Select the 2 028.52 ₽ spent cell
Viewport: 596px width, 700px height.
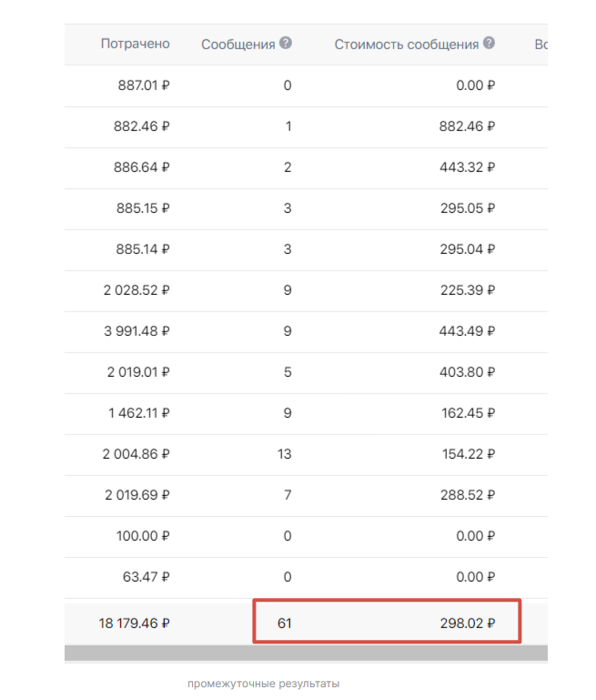pos(136,290)
